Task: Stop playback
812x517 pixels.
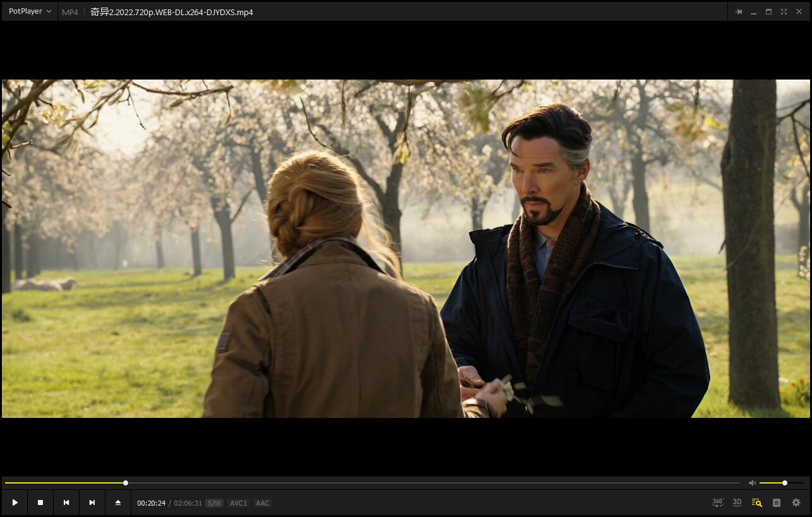Action: click(x=40, y=502)
